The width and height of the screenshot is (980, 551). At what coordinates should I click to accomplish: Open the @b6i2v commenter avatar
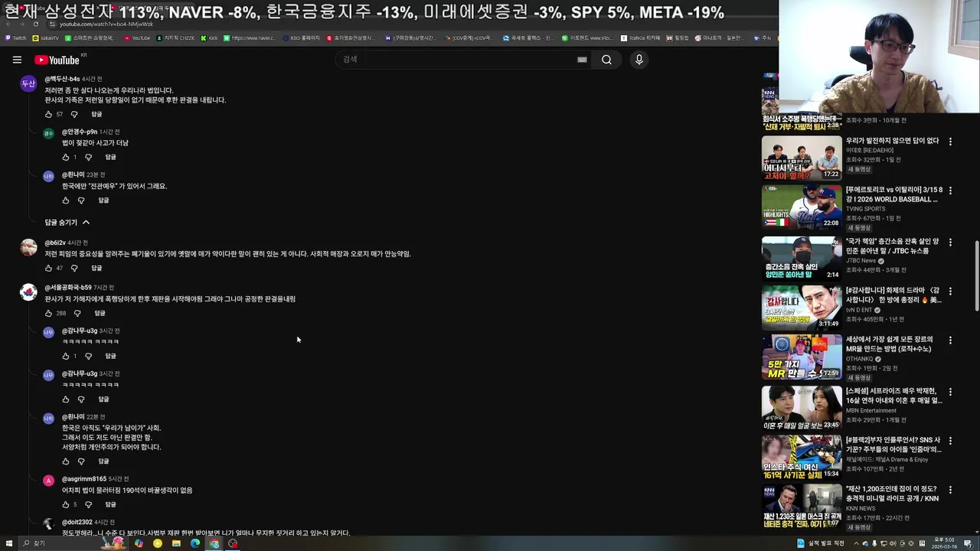(x=28, y=247)
